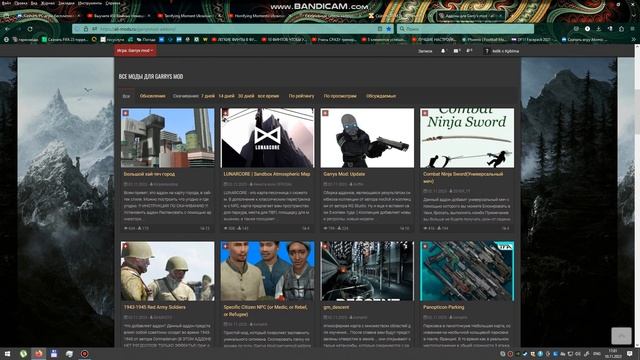
Task: Open the Windows notification center icon
Action: coord(630,353)
